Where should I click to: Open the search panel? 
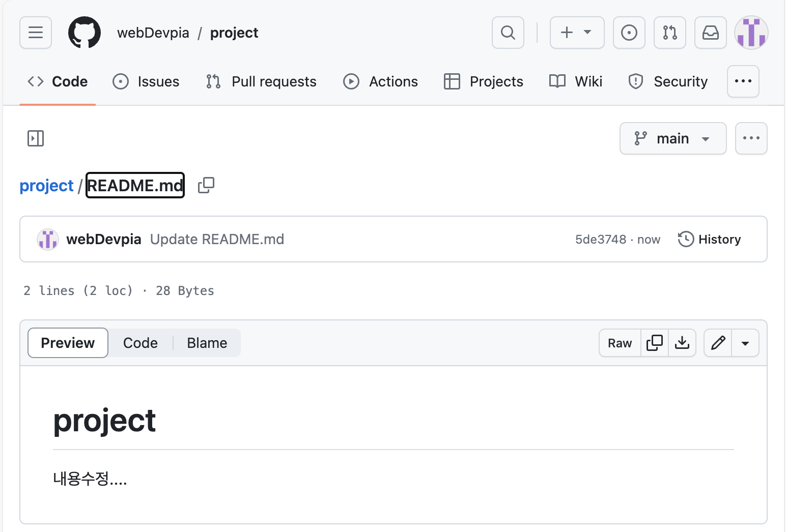(508, 32)
